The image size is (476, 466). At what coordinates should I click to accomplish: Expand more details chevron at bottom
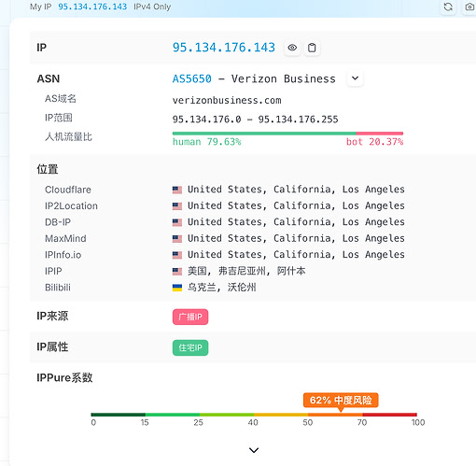point(254,450)
